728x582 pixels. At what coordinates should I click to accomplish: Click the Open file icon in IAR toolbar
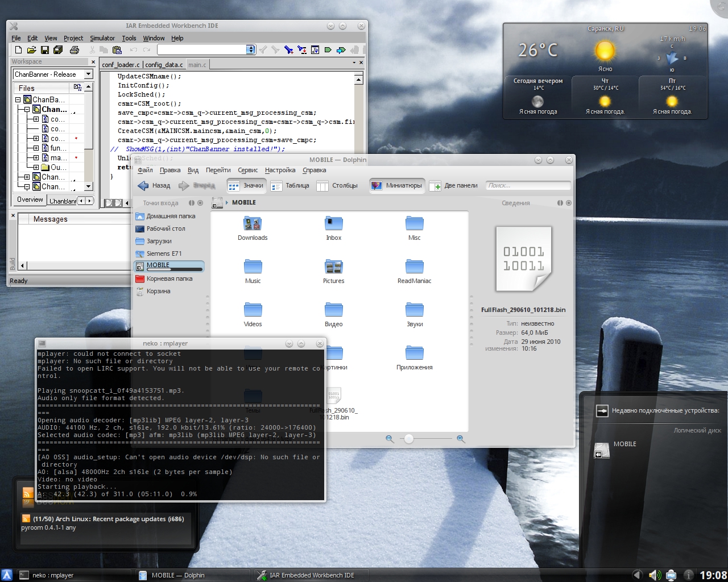pyautogui.click(x=31, y=50)
